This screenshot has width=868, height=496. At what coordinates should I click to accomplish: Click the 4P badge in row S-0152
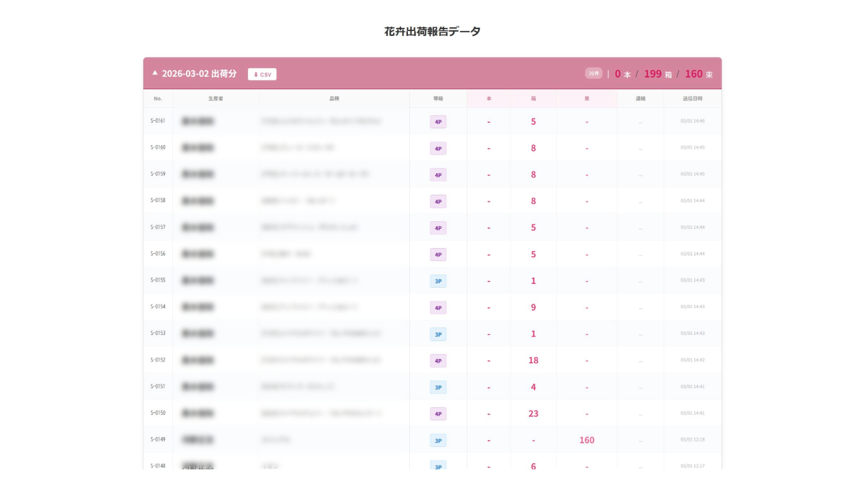click(x=438, y=361)
